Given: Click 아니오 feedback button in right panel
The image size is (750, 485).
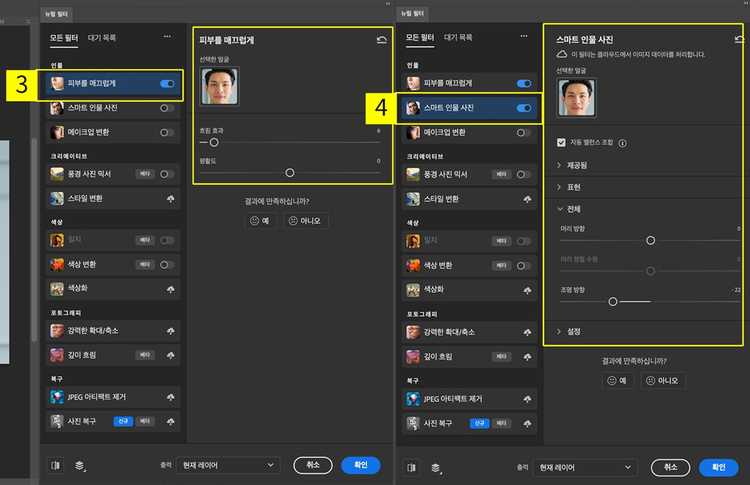Looking at the screenshot, I should tap(663, 380).
